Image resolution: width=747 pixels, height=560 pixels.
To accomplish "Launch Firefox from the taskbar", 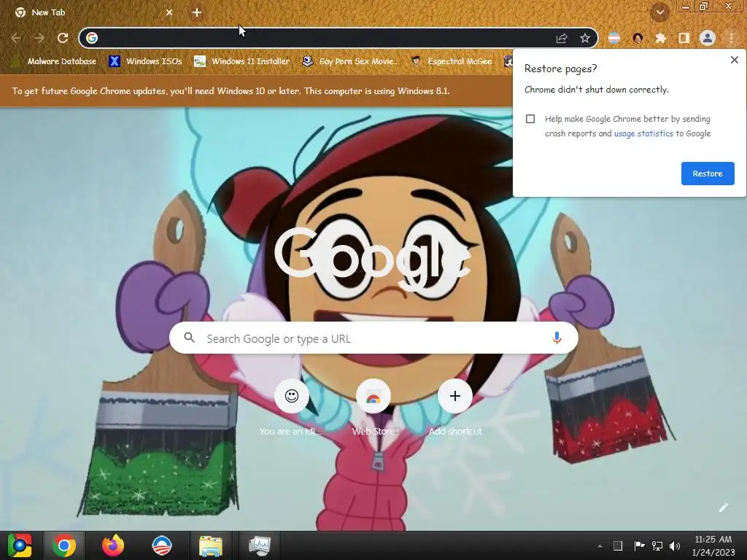I will click(x=113, y=545).
